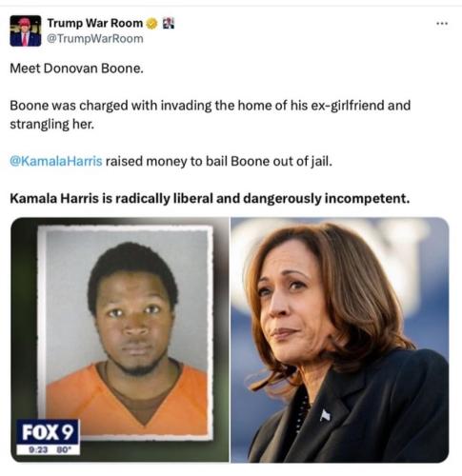
Task: Click the Trump War Room display name
Action: 95,23
